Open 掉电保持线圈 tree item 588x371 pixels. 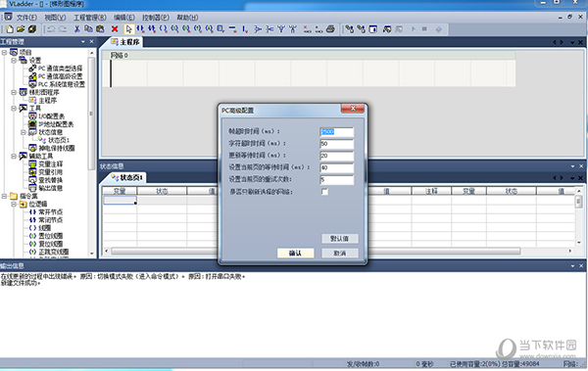point(56,148)
